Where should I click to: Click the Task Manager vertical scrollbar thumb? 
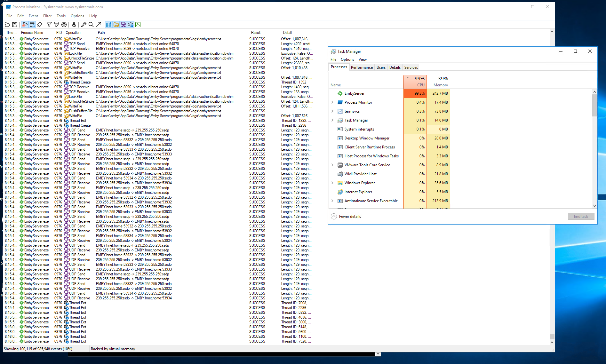tap(594, 106)
